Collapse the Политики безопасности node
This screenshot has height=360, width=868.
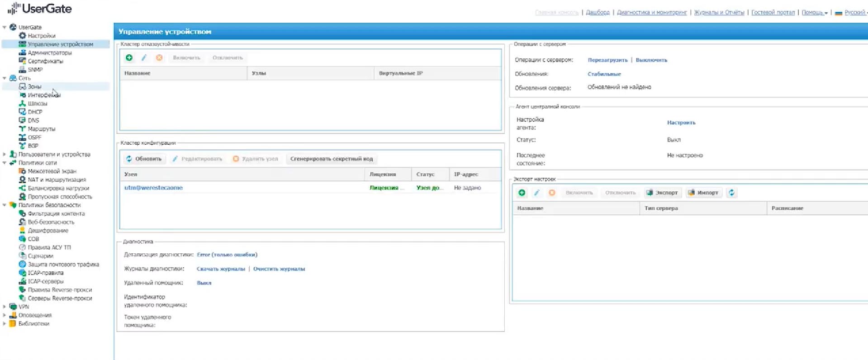5,205
